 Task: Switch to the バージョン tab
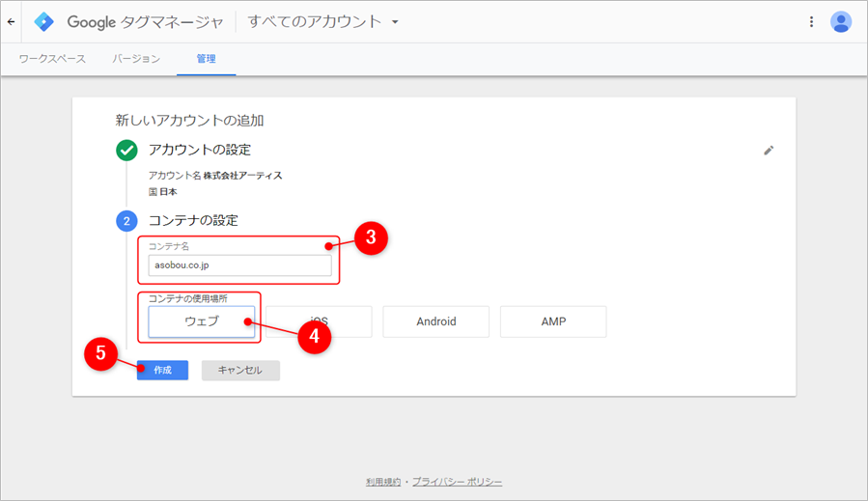pyautogui.click(x=136, y=59)
